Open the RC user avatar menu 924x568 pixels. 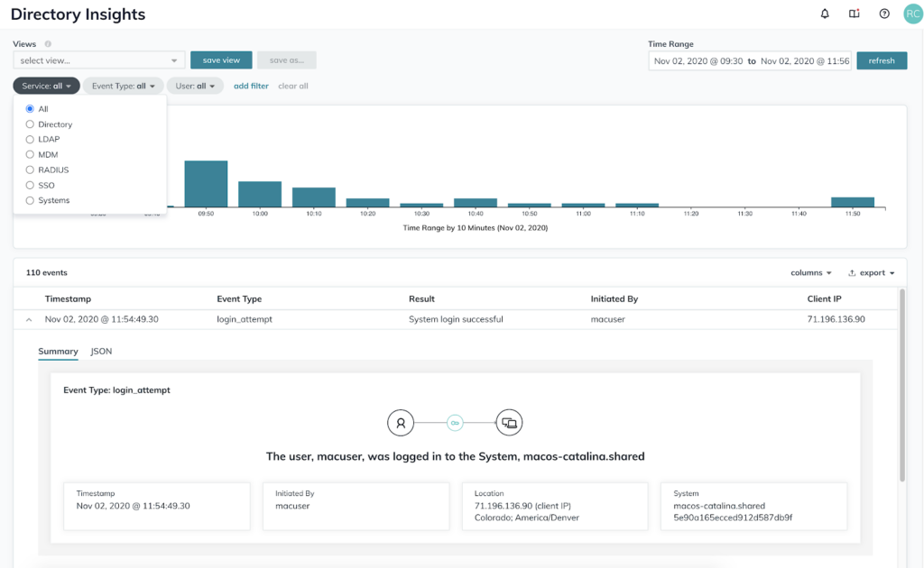(911, 14)
